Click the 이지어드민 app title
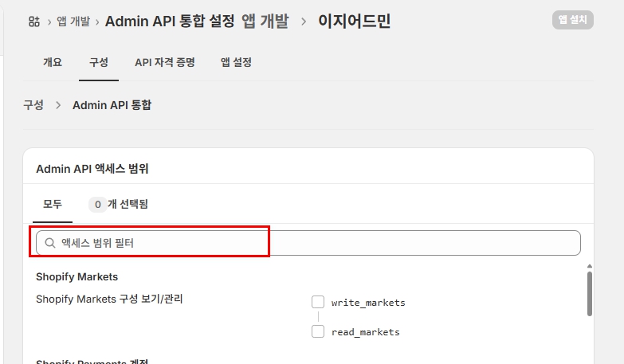Viewport: 624px width, 364px height. (x=355, y=22)
